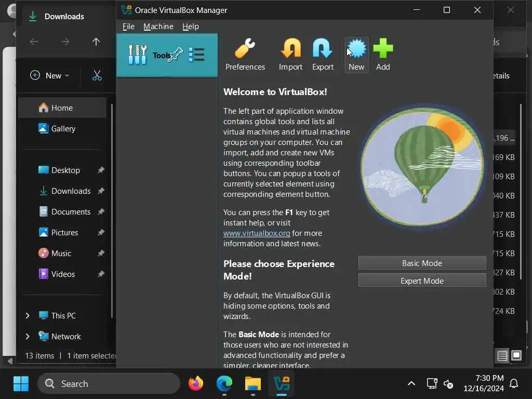
Task: Click the Tools pin icon
Action: (x=176, y=55)
